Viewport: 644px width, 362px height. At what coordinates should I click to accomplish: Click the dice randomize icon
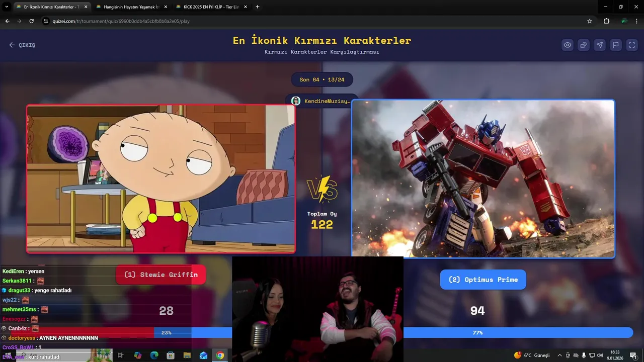coord(584,45)
